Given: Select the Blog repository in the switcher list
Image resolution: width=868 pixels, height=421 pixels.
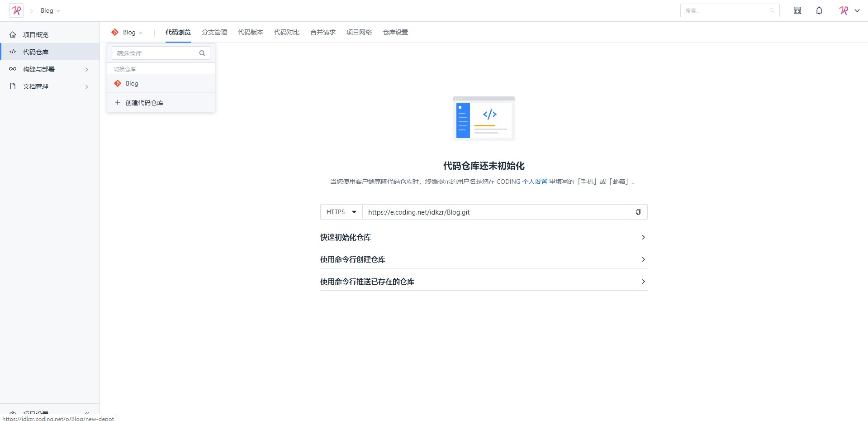Looking at the screenshot, I should 132,83.
